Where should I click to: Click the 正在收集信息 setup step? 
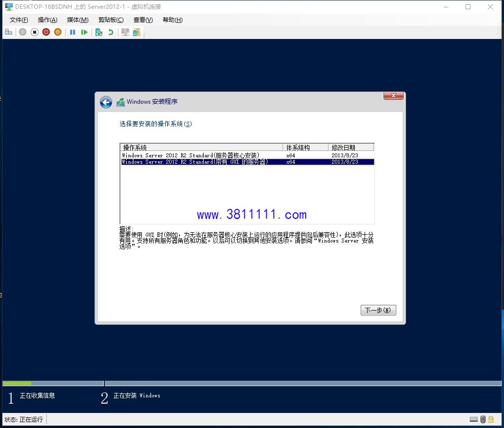[x=37, y=395]
